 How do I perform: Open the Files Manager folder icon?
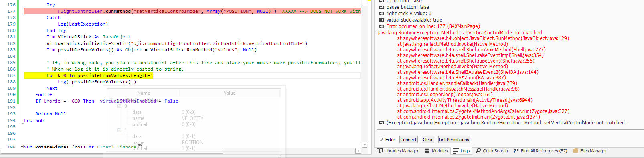tap(575, 151)
